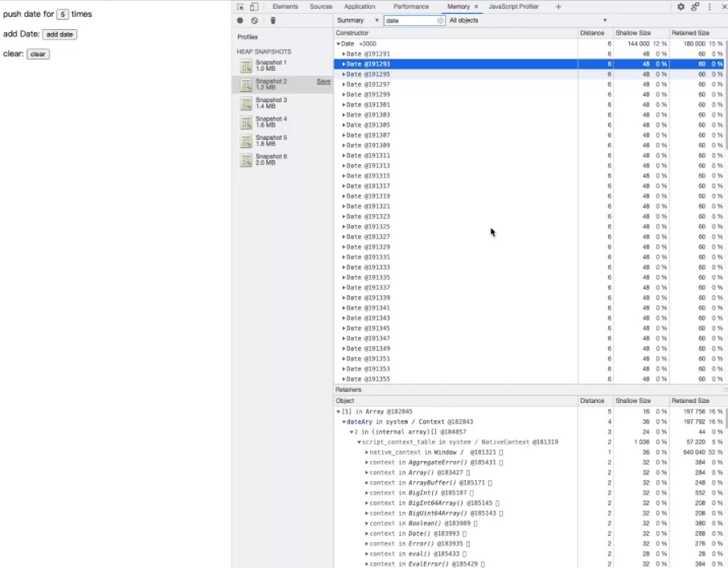
Task: Sort by Distance column in top table
Action: point(595,33)
